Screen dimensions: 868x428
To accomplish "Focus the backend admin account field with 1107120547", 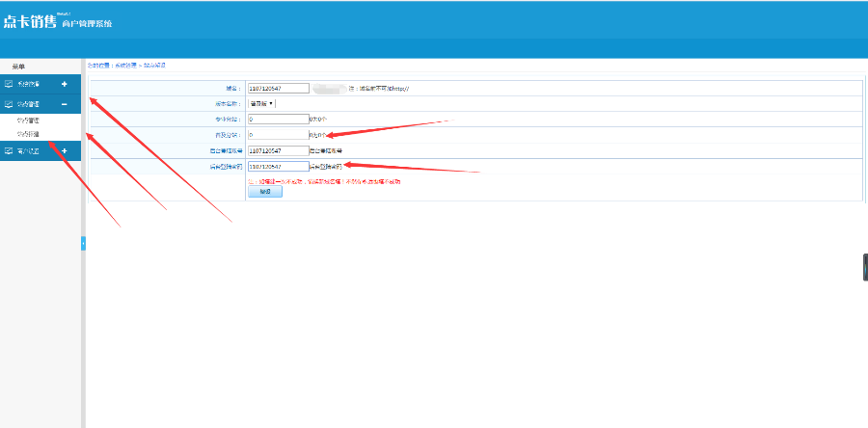I will pos(279,150).
